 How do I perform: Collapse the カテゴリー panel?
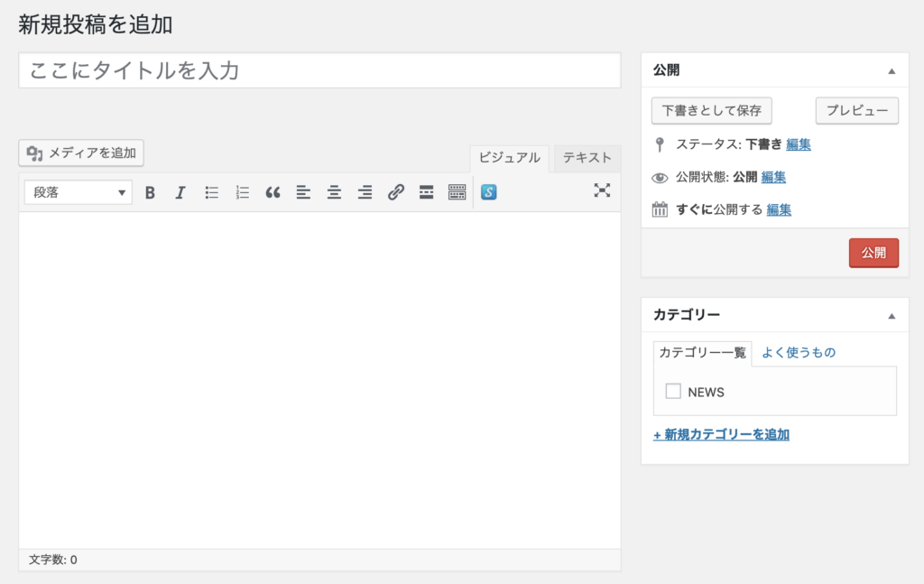(x=892, y=316)
